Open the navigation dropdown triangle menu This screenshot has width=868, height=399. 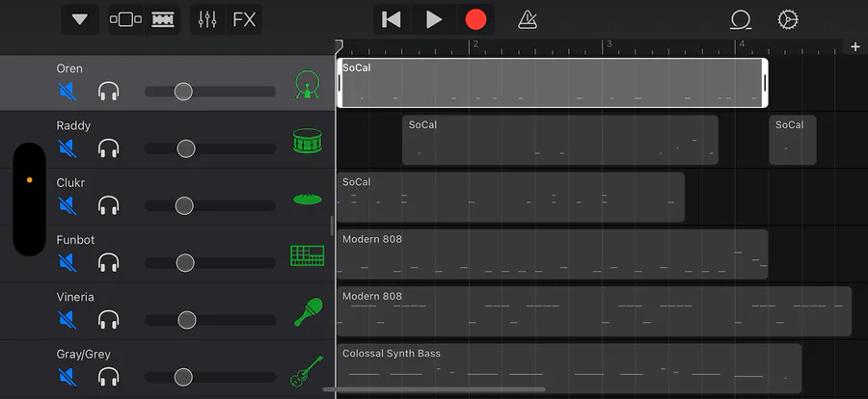point(80,20)
